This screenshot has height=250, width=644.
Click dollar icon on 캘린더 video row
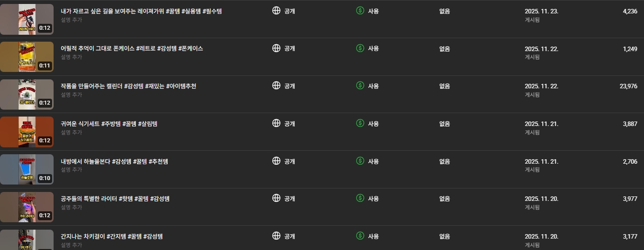tap(360, 85)
